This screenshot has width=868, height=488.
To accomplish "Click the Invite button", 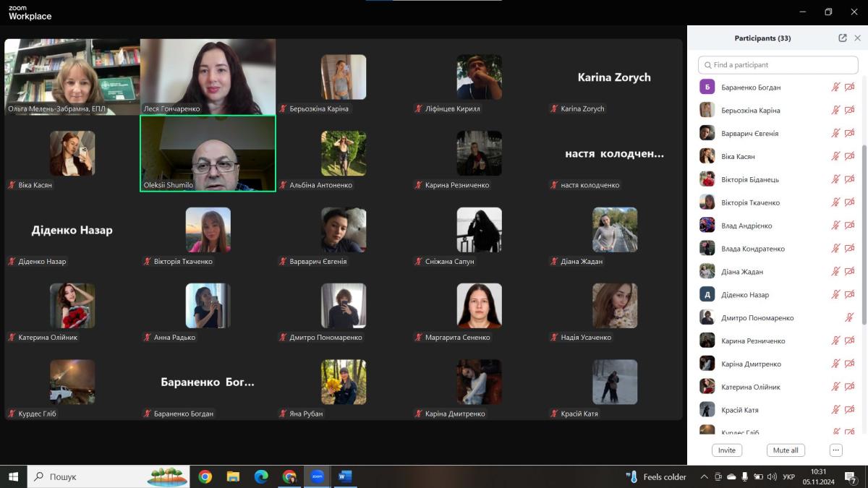I will pyautogui.click(x=727, y=450).
